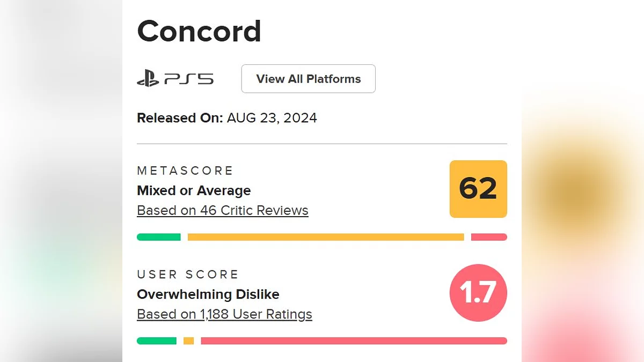This screenshot has width=644, height=362.
Task: Click the Concord game title
Action: 199,32
